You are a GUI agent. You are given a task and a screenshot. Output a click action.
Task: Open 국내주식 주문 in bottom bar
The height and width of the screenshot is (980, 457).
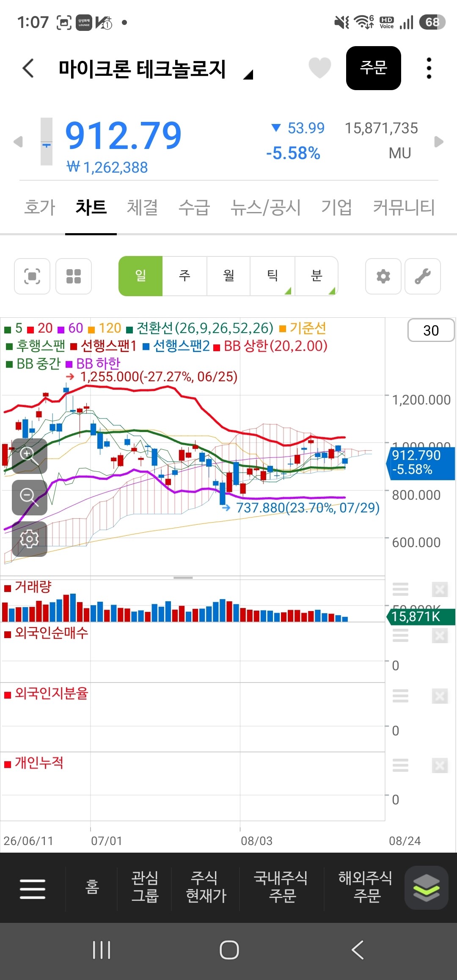[281, 887]
